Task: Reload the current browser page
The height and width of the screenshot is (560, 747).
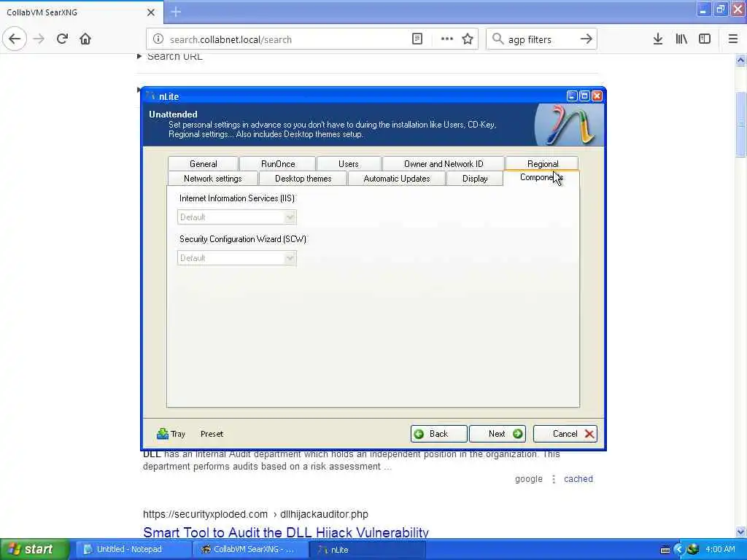Action: coord(62,39)
